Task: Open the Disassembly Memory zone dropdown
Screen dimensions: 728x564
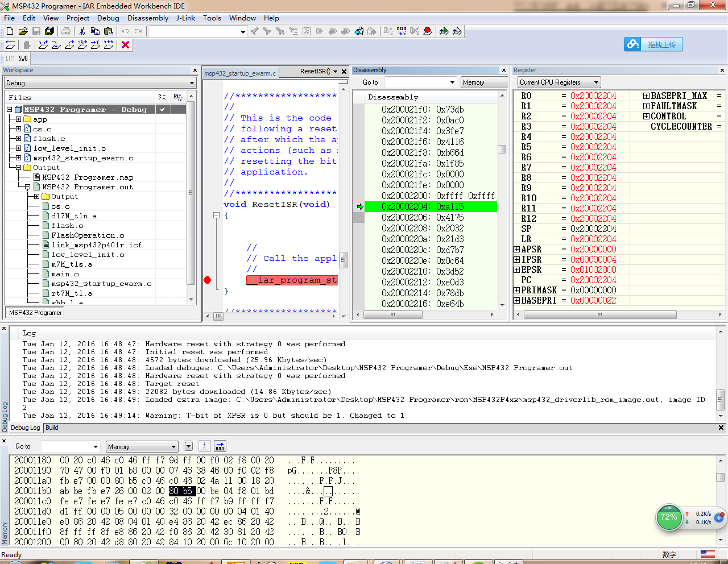Action: pos(484,82)
